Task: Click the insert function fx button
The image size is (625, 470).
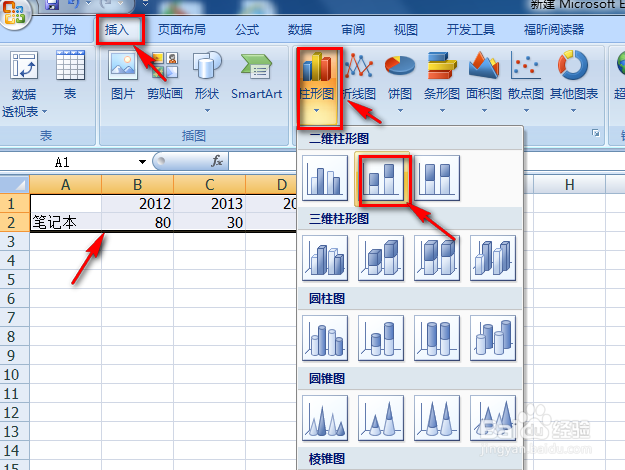Action: (x=217, y=161)
